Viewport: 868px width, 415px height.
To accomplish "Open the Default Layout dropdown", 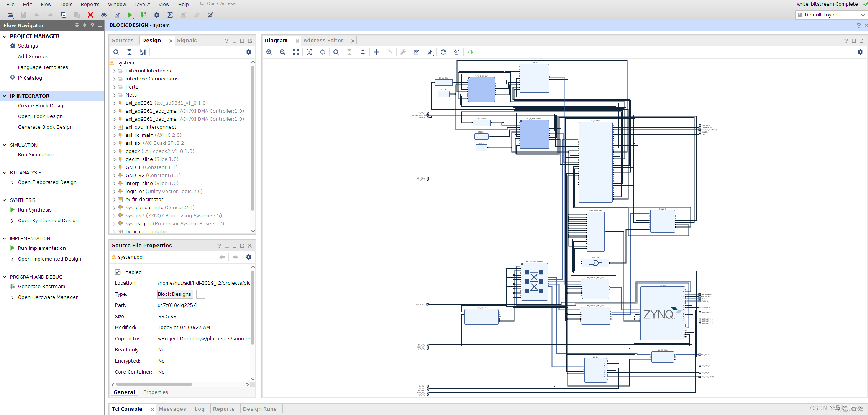I will tap(831, 15).
